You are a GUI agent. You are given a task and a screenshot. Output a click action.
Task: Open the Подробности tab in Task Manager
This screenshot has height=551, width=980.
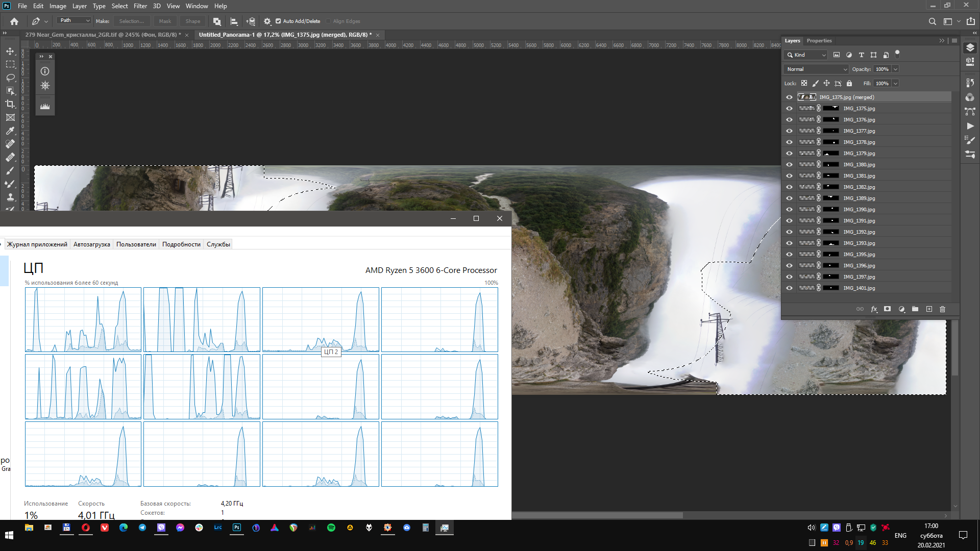[181, 244]
